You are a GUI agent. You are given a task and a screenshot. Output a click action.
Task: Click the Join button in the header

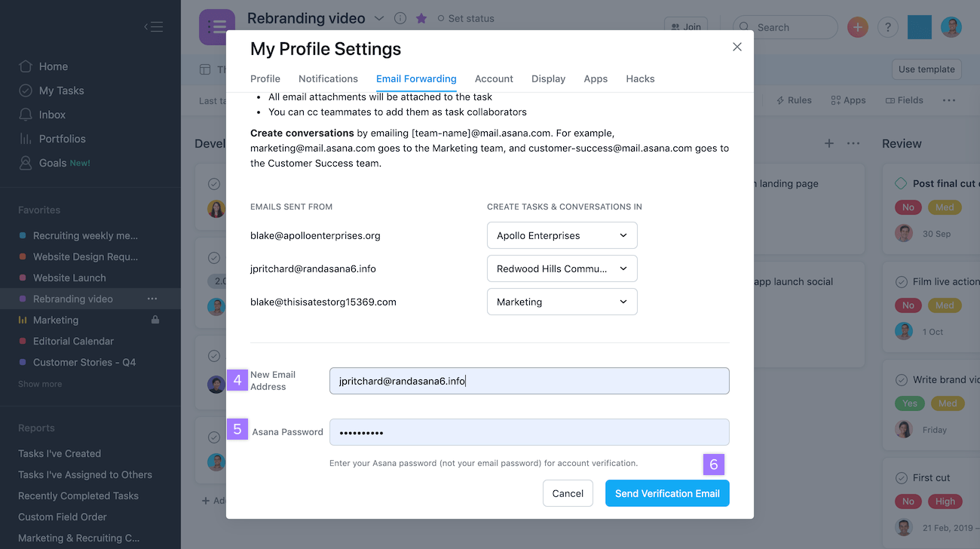pyautogui.click(x=685, y=27)
